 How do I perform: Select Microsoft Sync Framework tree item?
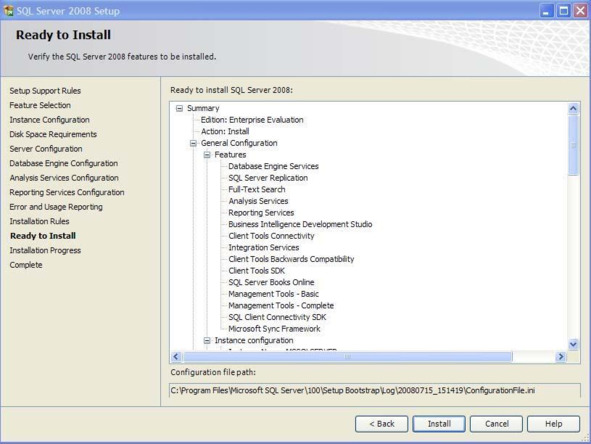click(274, 329)
